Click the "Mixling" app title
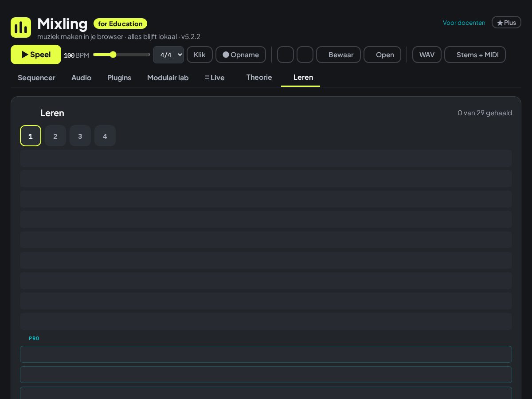532x399 pixels. 62,23
